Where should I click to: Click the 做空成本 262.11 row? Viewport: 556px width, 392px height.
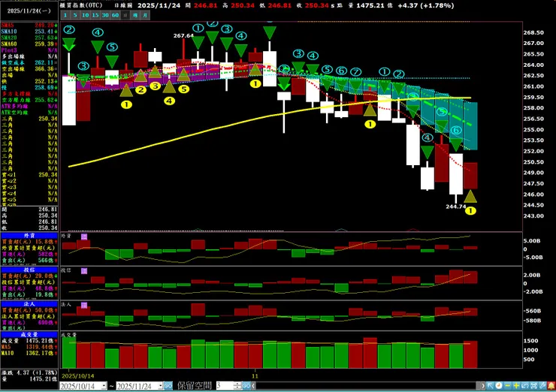pyautogui.click(x=29, y=63)
